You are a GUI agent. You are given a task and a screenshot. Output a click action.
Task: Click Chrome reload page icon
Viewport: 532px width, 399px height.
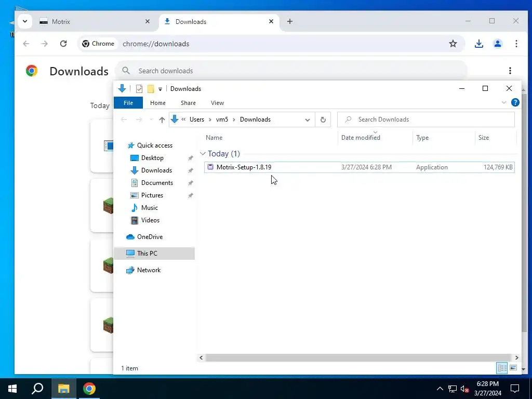(x=63, y=44)
